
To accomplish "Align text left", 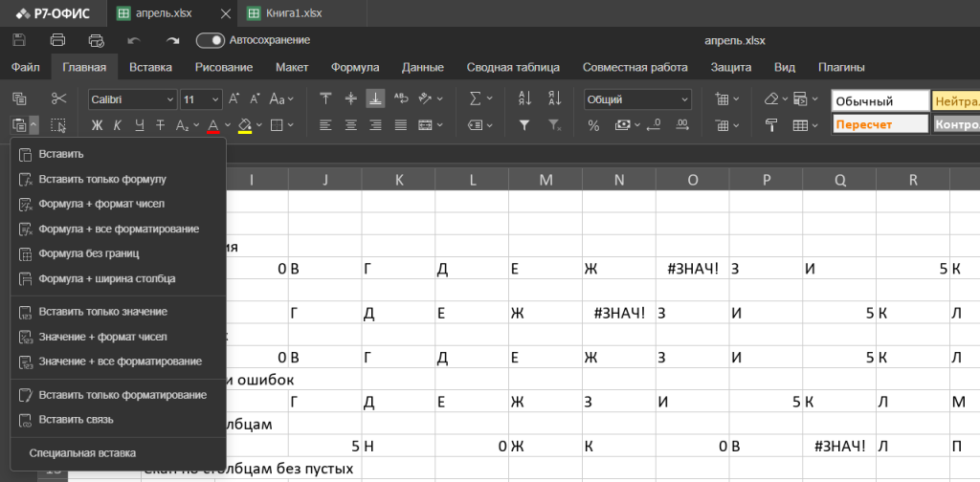I will [x=325, y=125].
